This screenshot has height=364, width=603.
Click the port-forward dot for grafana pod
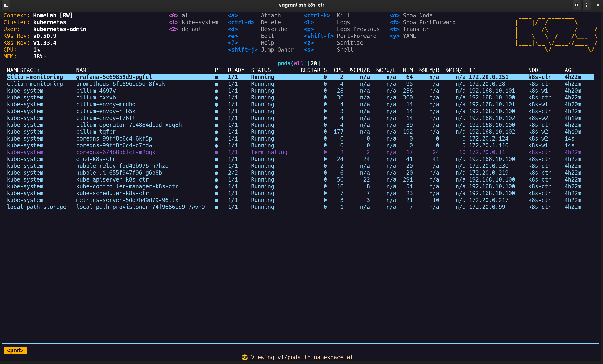[216, 77]
